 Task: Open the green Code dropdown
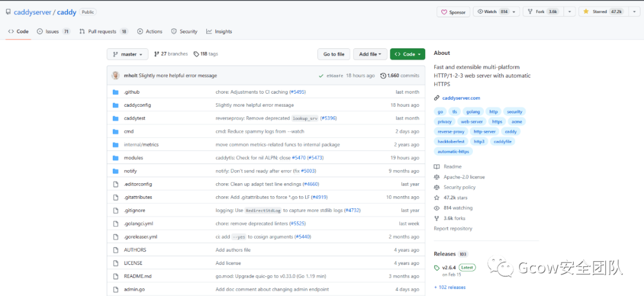tap(407, 54)
